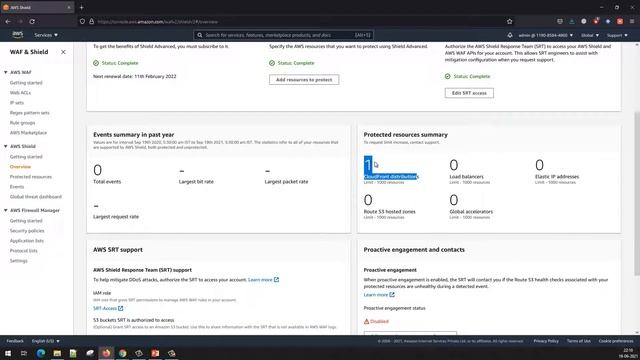Open Task View on the taskbar
This screenshot has height=360, width=640.
pyautogui.click(x=24, y=353)
